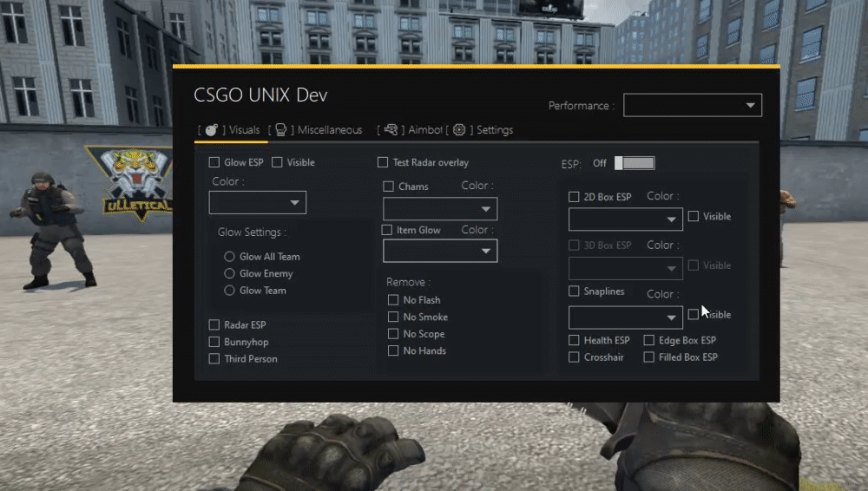The height and width of the screenshot is (491, 868).
Task: Select the Glow All Team option
Action: [x=229, y=256]
